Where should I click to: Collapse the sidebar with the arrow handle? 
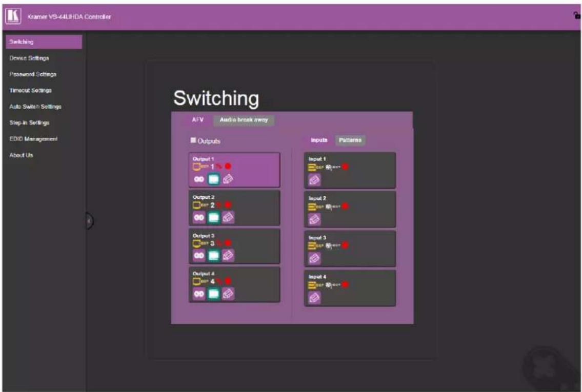point(89,221)
